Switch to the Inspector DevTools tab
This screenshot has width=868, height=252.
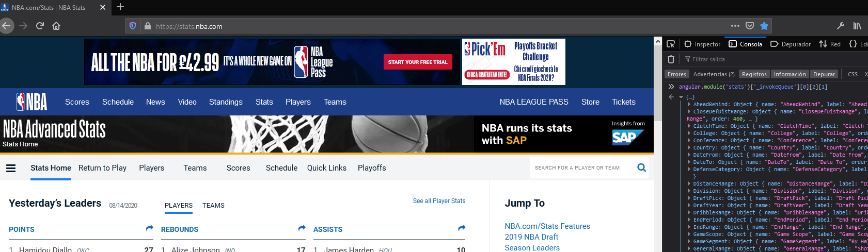702,44
